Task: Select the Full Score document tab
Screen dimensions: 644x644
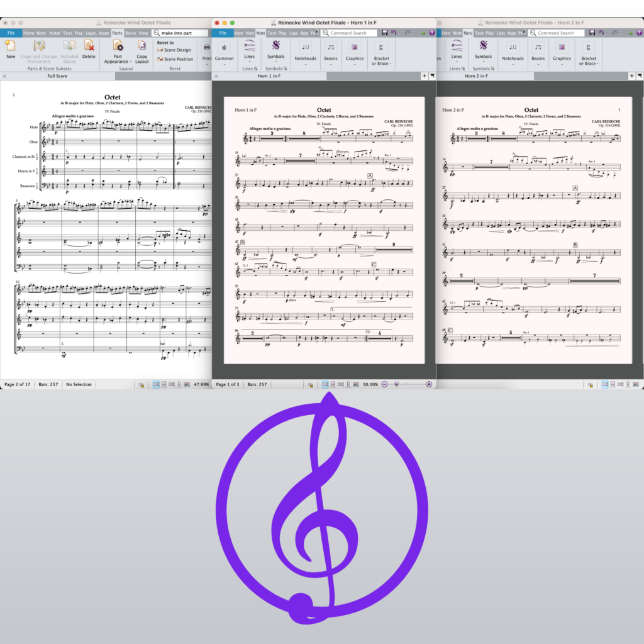Action: pos(57,76)
